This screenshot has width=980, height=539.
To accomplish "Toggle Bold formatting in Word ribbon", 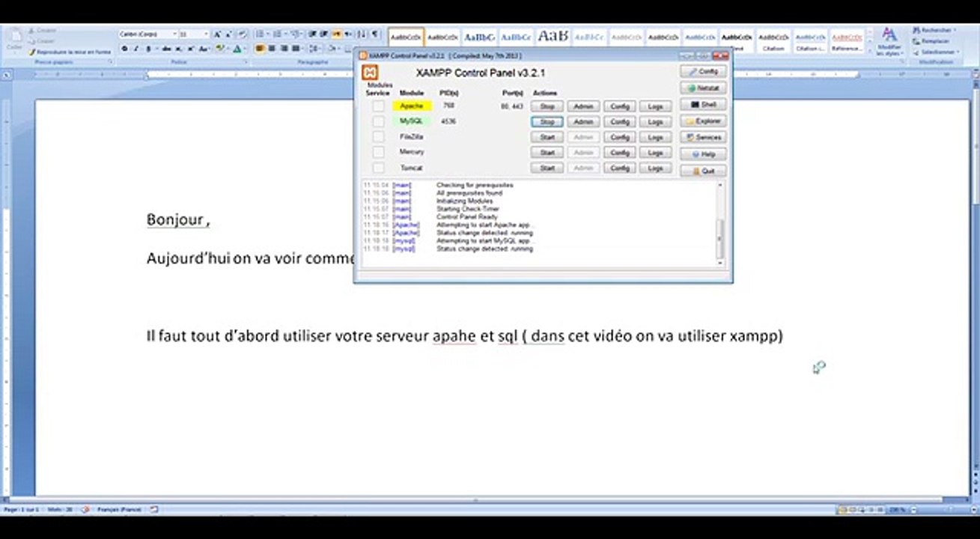I will [125, 49].
